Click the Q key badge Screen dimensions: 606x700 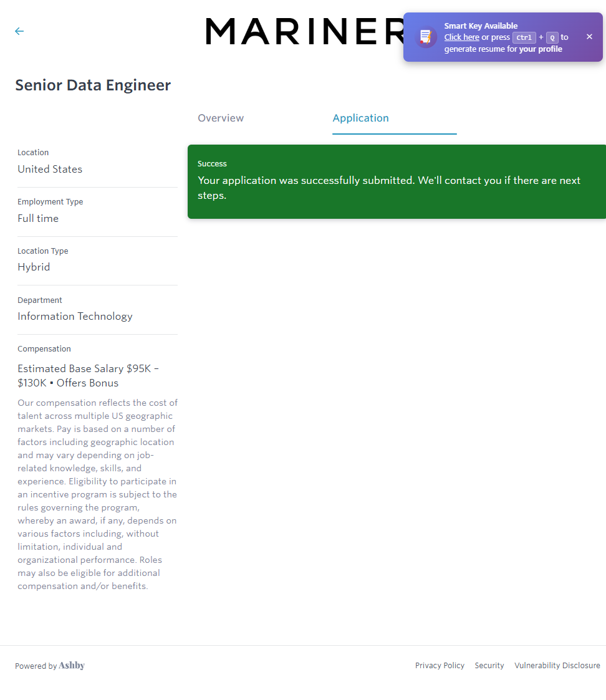[552, 37]
